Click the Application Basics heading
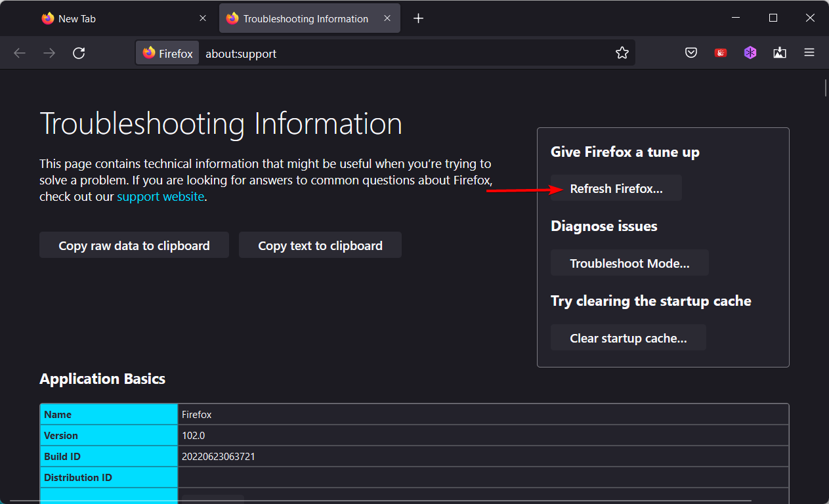 coord(102,379)
